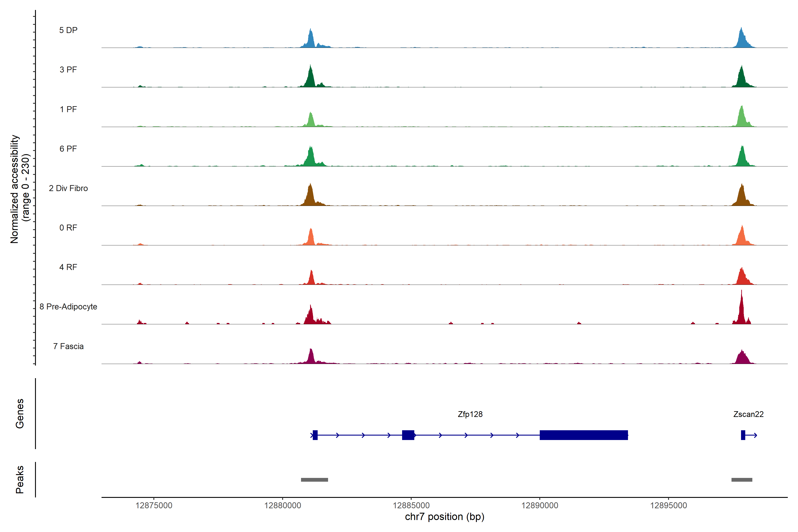Click the 8 Pre-Adipocyte track label

(x=68, y=306)
